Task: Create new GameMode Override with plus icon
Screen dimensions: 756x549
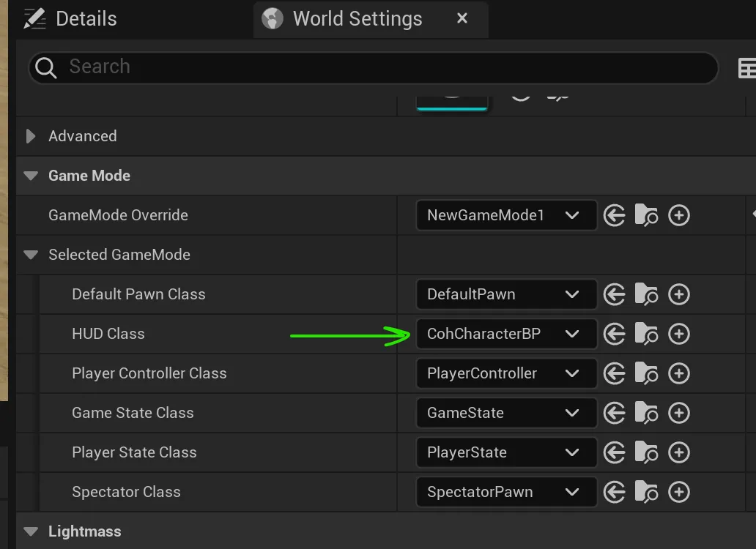Action: (x=679, y=215)
